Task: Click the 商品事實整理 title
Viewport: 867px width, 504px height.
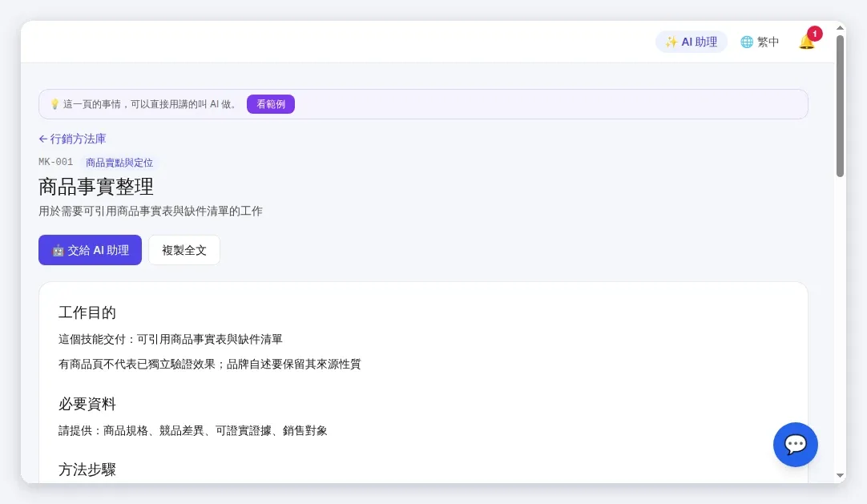Action: click(96, 186)
